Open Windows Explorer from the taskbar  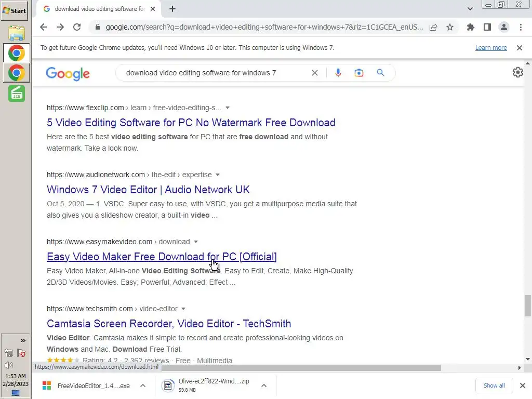click(16, 33)
